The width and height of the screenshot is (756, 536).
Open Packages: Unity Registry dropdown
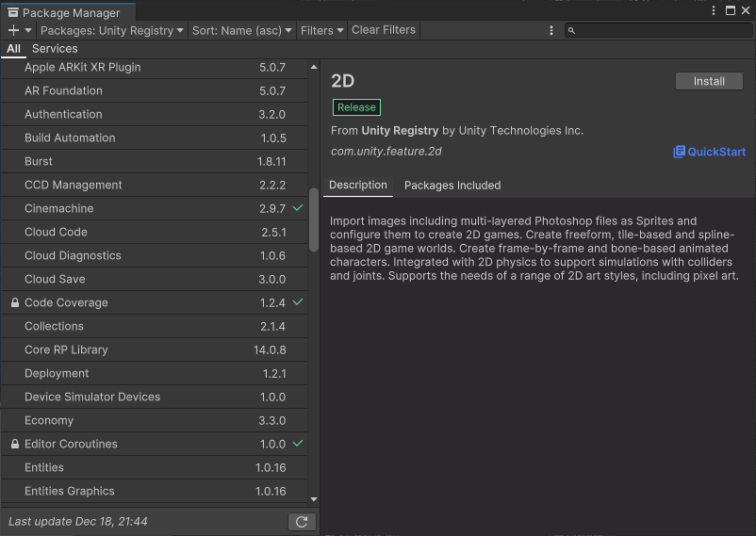coord(112,30)
